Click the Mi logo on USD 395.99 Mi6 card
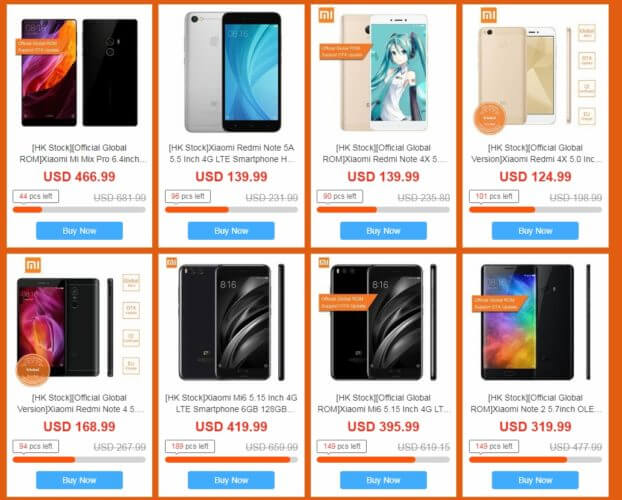 click(324, 262)
